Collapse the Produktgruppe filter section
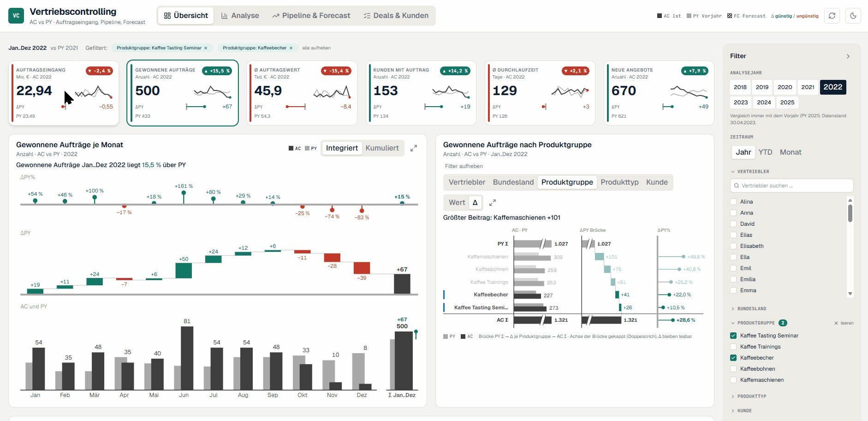868x421 pixels. [753, 323]
